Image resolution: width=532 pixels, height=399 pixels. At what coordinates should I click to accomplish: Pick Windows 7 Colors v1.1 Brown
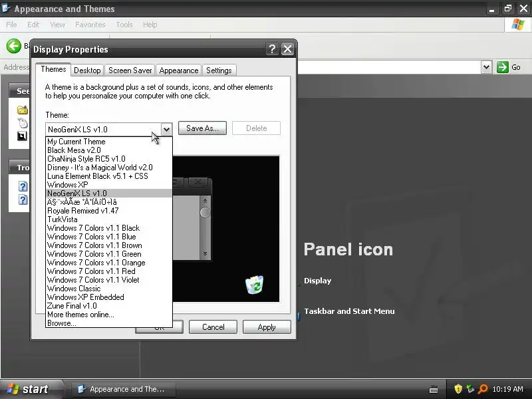coord(108,245)
